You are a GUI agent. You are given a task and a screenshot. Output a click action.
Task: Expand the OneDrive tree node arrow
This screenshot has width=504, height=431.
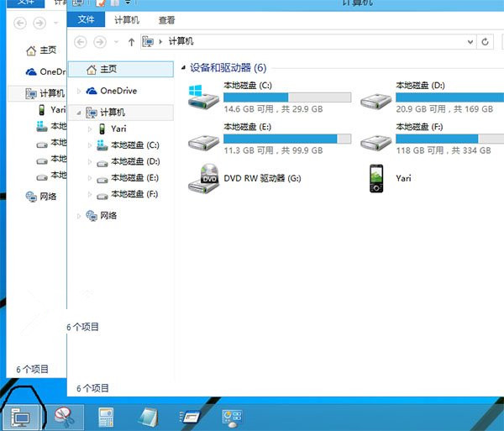click(79, 91)
